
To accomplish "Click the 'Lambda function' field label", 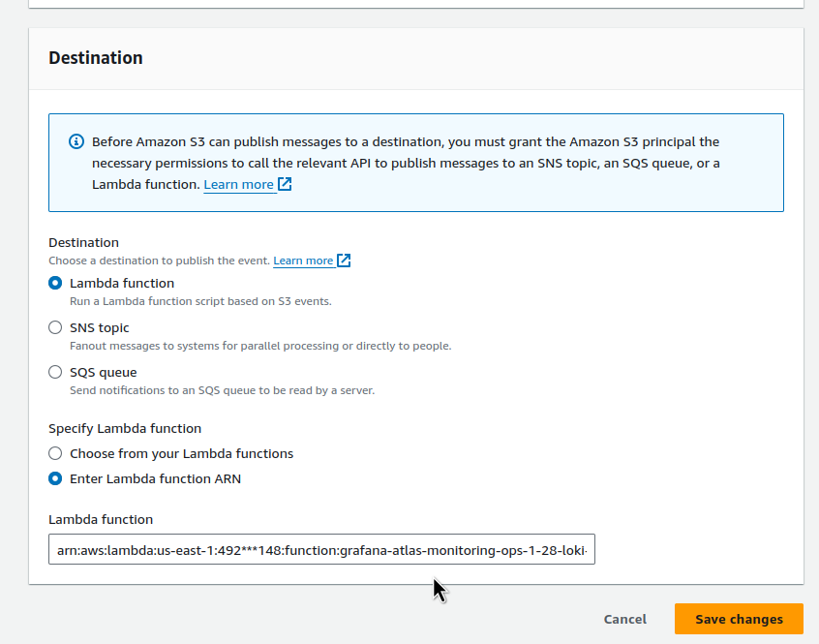I will [x=101, y=519].
